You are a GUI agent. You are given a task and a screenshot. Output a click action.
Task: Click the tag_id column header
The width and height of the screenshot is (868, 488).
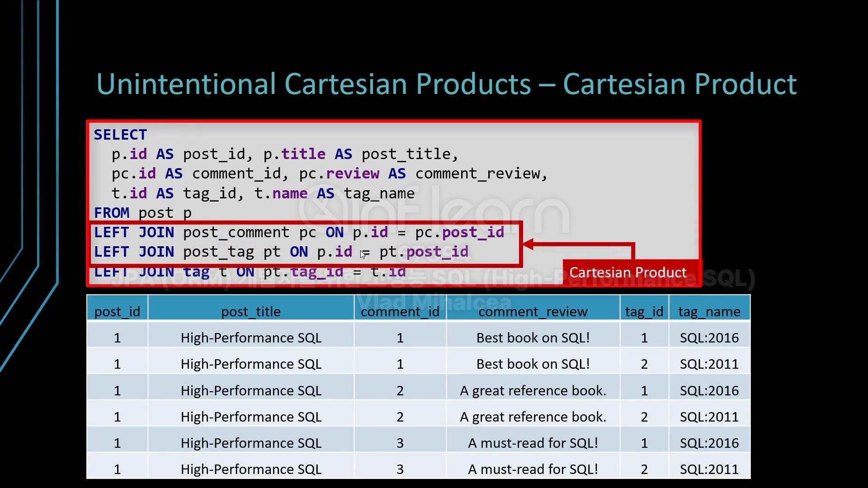coord(644,311)
